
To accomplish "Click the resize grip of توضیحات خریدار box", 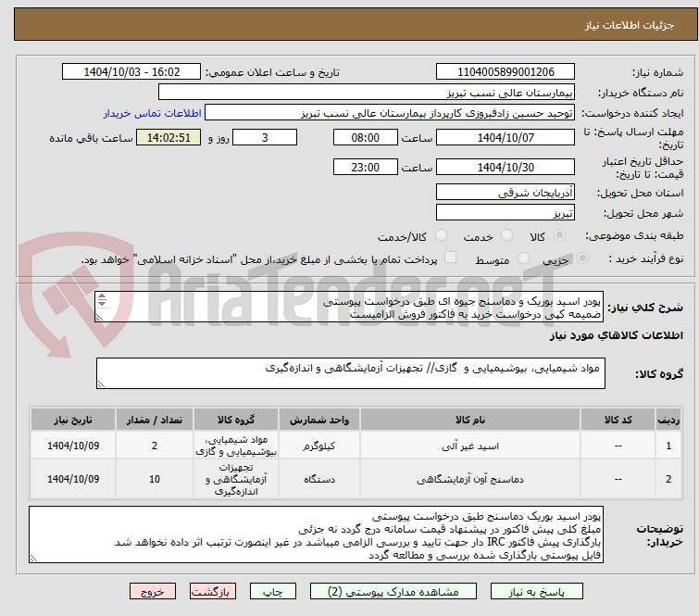I will [34, 558].
